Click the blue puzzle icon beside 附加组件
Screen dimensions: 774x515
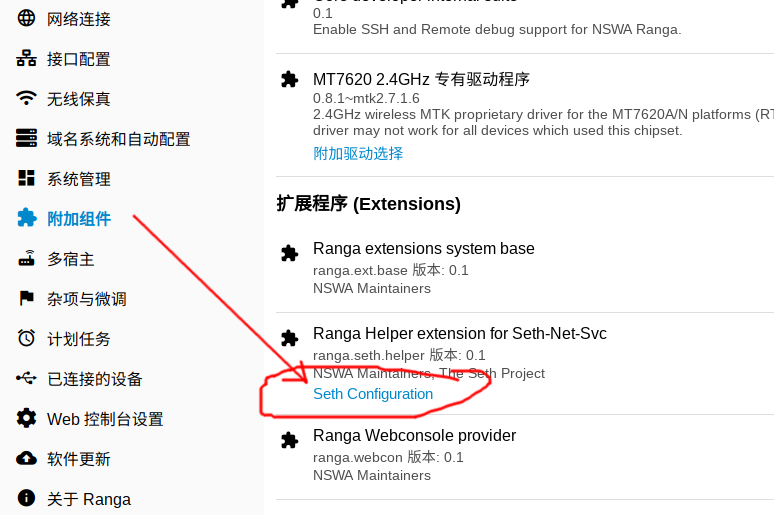pos(26,218)
